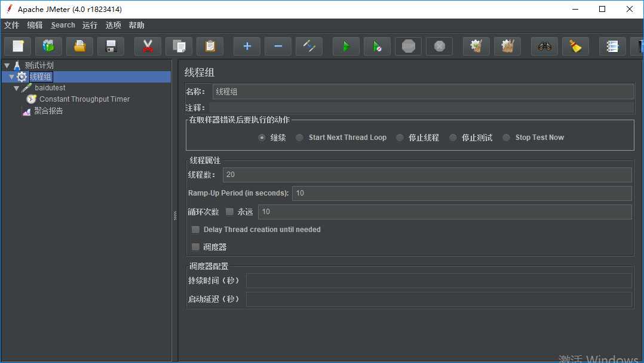Select 聚合报告 in the tree

48,111
